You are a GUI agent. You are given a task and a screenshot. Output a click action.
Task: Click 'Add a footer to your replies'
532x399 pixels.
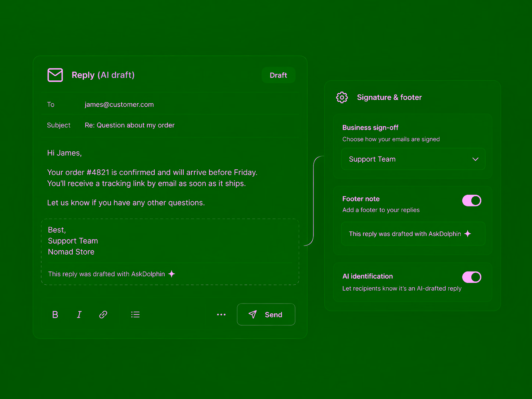(381, 210)
